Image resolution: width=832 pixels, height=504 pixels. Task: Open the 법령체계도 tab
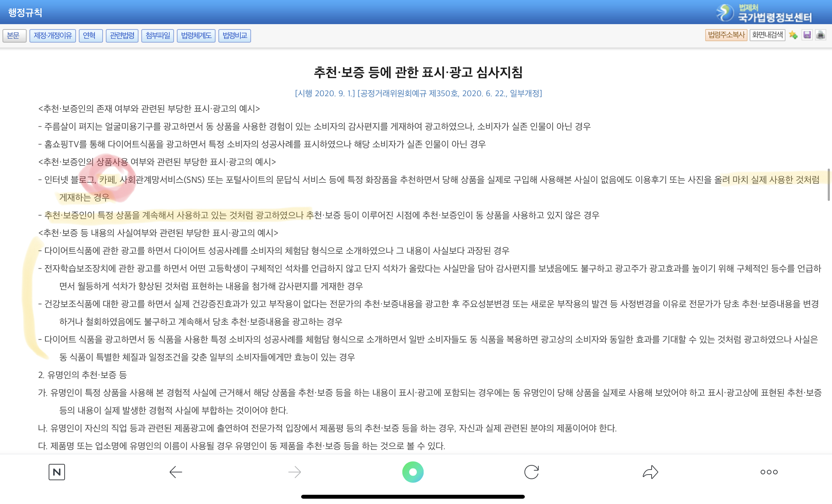point(196,35)
